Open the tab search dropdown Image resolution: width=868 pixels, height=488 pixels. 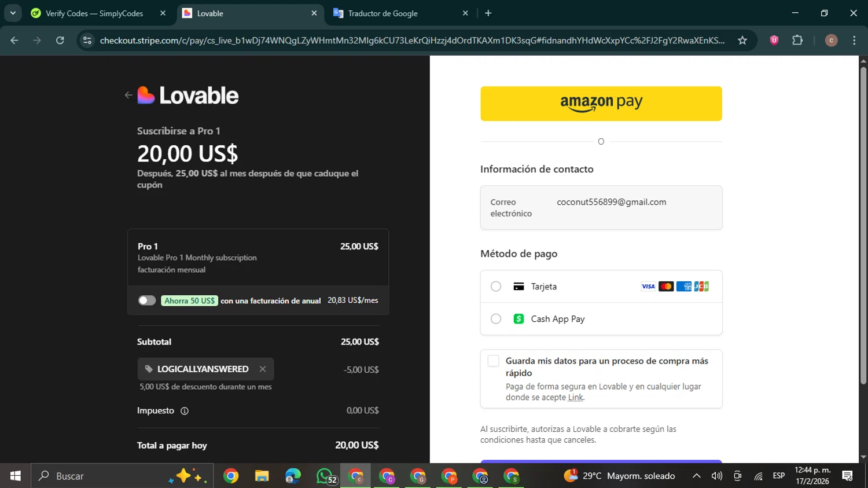coord(13,13)
